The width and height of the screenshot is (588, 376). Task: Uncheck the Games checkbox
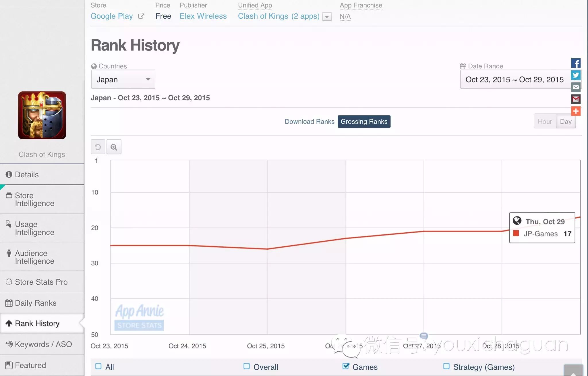tap(346, 366)
